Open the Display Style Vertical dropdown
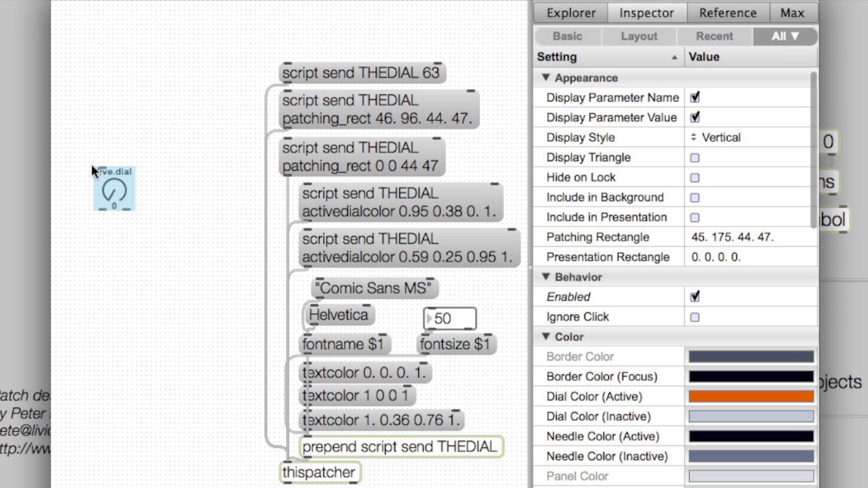868x488 pixels. point(716,137)
